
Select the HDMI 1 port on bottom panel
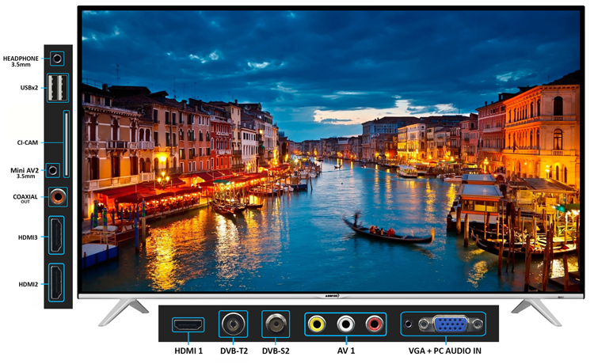tap(188, 324)
